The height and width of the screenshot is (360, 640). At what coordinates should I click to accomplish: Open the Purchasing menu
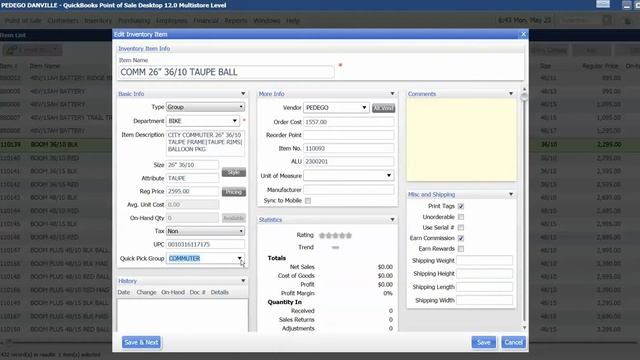point(134,20)
